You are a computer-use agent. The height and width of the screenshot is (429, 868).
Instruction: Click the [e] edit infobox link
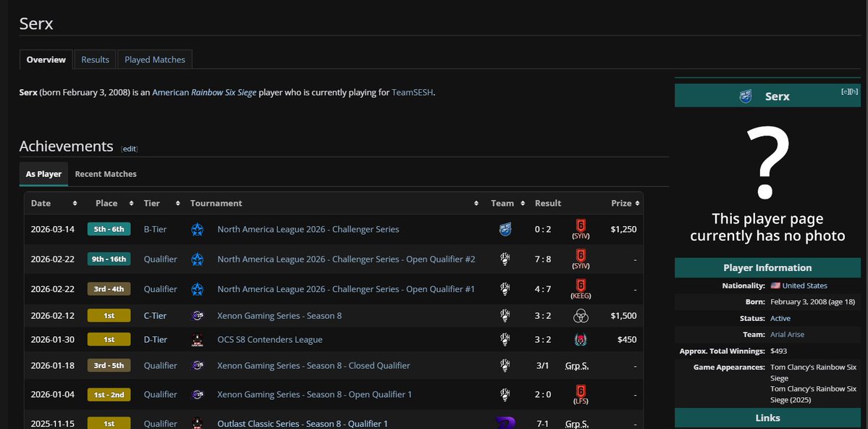click(x=846, y=91)
